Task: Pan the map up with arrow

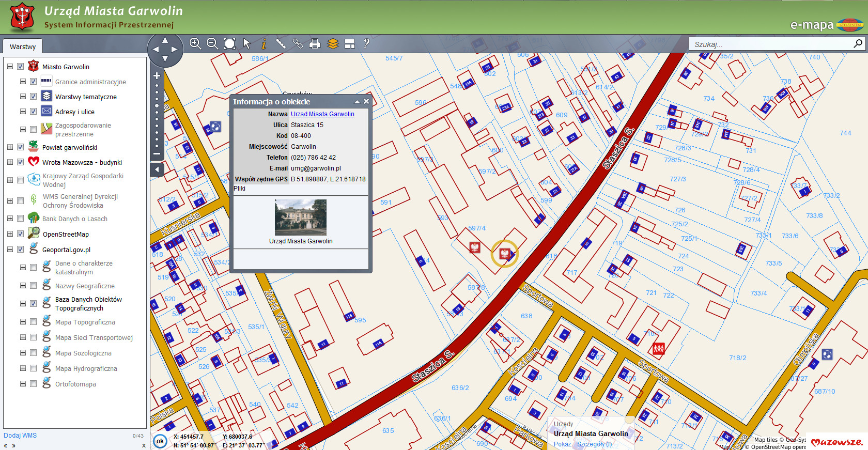Action: (x=165, y=40)
